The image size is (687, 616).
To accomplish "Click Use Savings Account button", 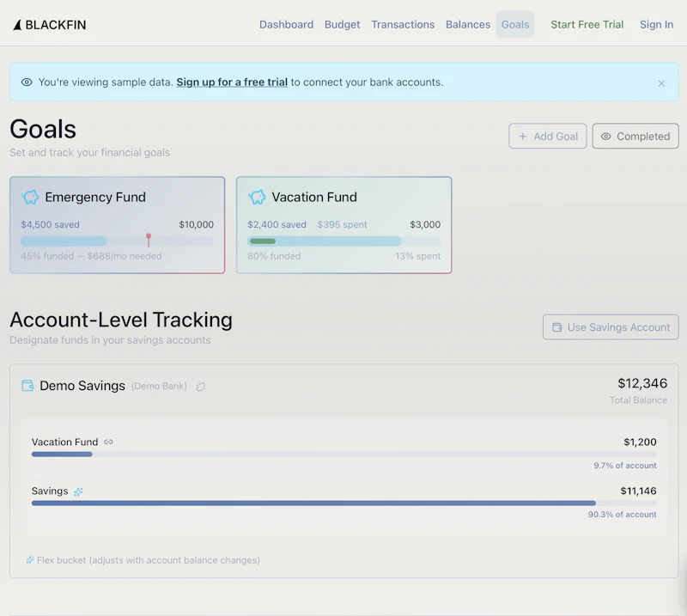I will [611, 327].
